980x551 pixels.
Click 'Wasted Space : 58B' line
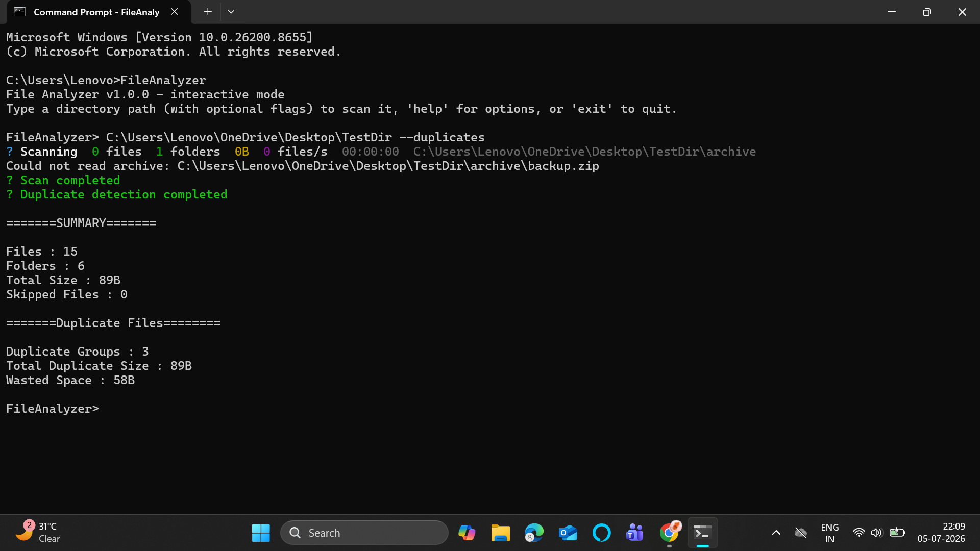click(x=70, y=380)
